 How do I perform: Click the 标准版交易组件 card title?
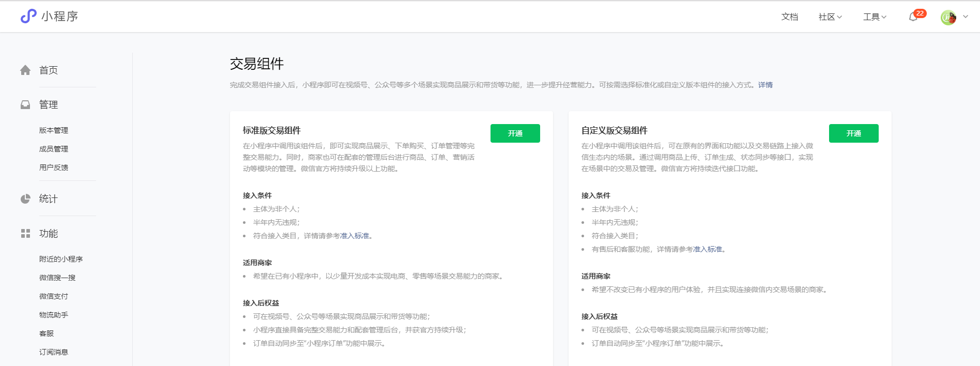tap(272, 131)
